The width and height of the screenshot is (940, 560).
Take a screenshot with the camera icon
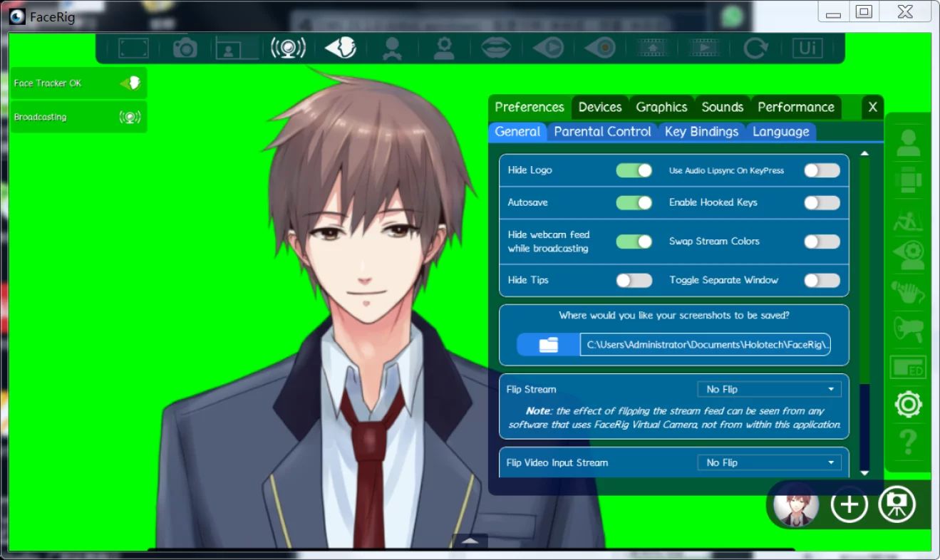(x=185, y=48)
